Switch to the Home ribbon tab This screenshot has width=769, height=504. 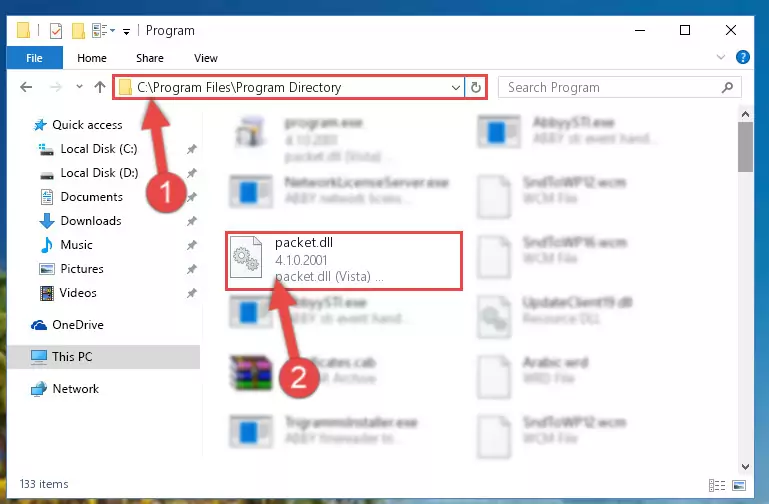pos(92,58)
